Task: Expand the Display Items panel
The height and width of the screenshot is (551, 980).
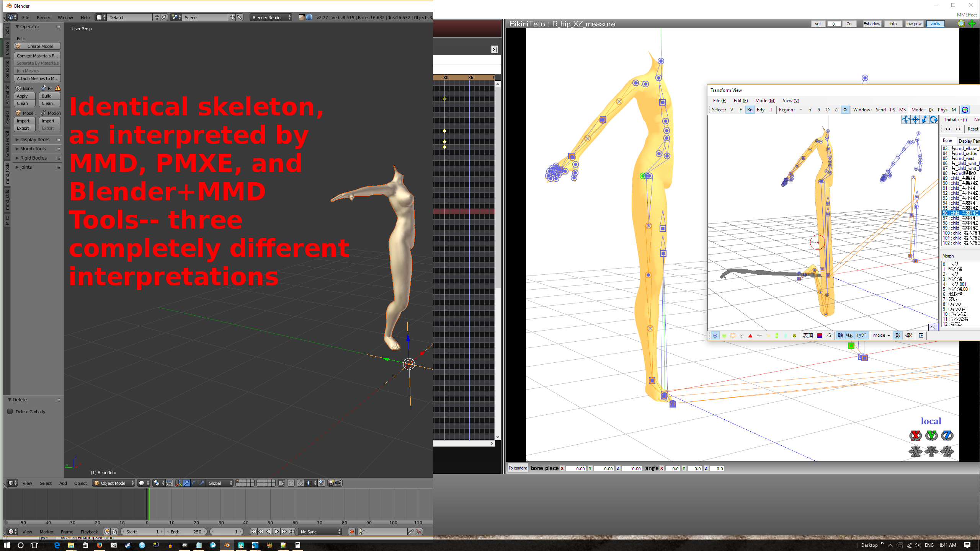Action: [x=34, y=140]
